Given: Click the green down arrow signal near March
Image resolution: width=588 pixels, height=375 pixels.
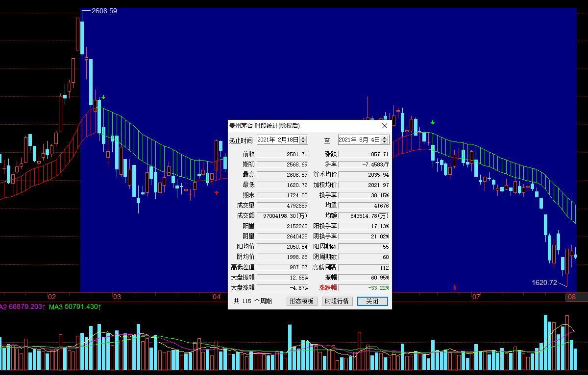Looking at the screenshot, I should pyautogui.click(x=103, y=97).
